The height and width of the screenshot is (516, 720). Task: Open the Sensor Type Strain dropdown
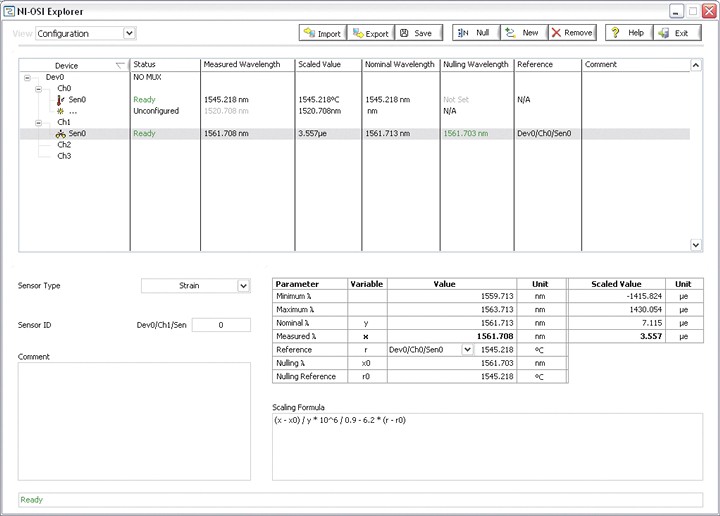pyautogui.click(x=243, y=286)
